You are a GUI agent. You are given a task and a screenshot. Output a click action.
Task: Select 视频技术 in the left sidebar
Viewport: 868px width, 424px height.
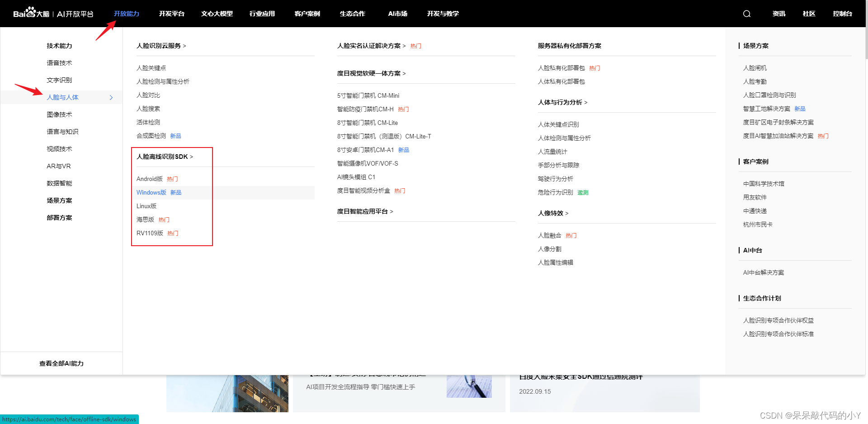tap(59, 149)
